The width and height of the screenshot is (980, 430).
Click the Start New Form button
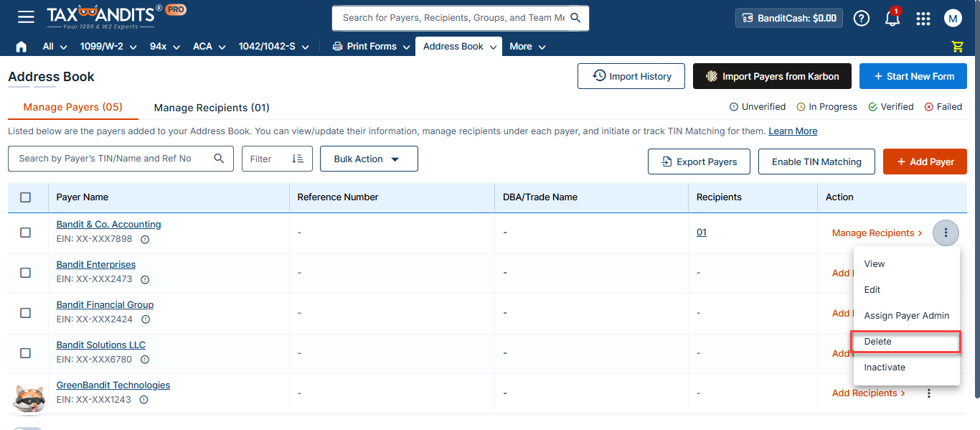point(913,76)
